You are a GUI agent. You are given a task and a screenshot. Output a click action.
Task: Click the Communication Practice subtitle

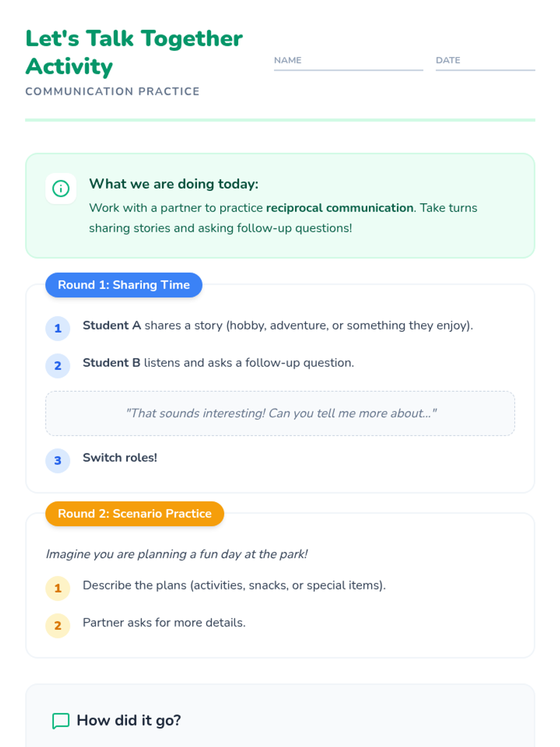click(x=112, y=92)
